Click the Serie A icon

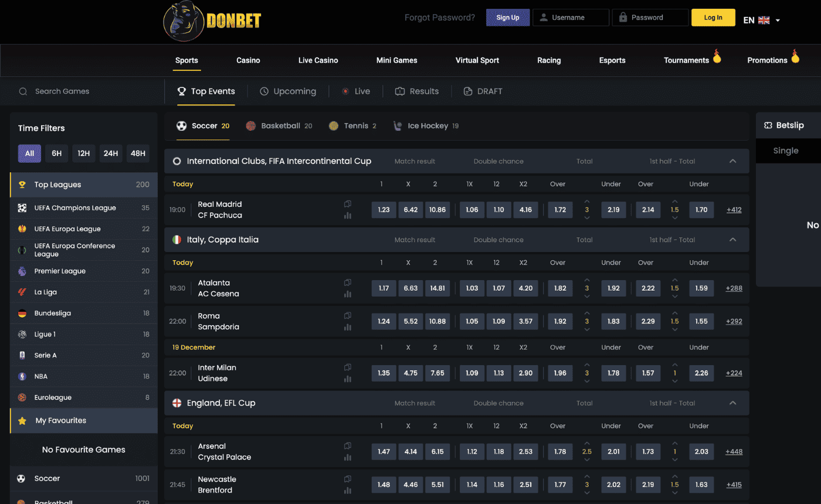point(22,356)
